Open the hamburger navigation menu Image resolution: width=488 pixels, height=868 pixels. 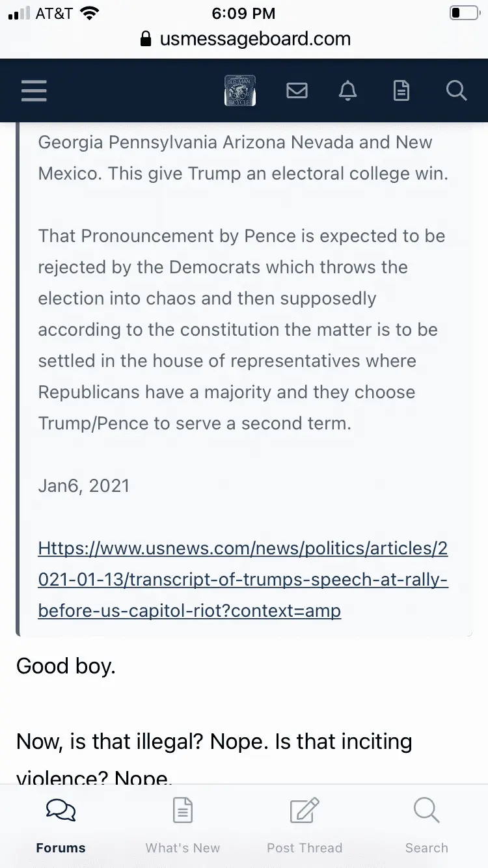click(34, 90)
